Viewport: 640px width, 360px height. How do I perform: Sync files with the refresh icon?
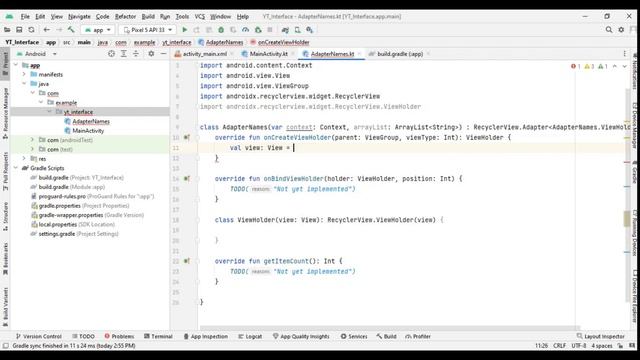coord(31,30)
